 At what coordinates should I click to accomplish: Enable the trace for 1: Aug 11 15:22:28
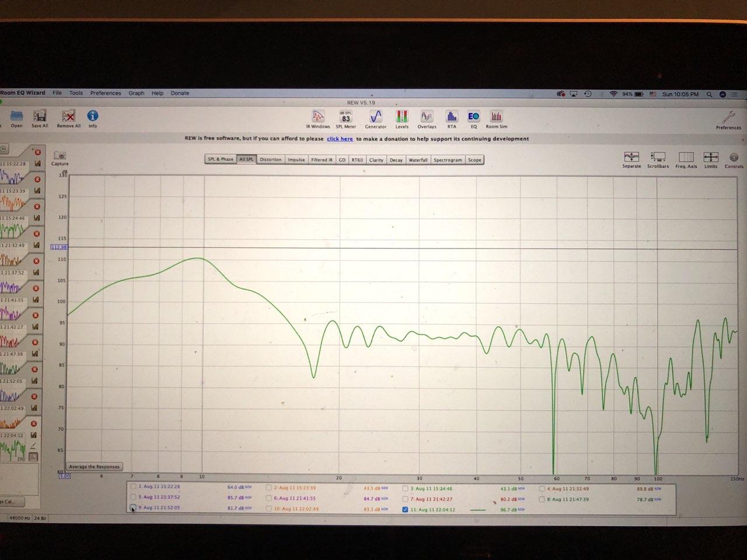(134, 487)
